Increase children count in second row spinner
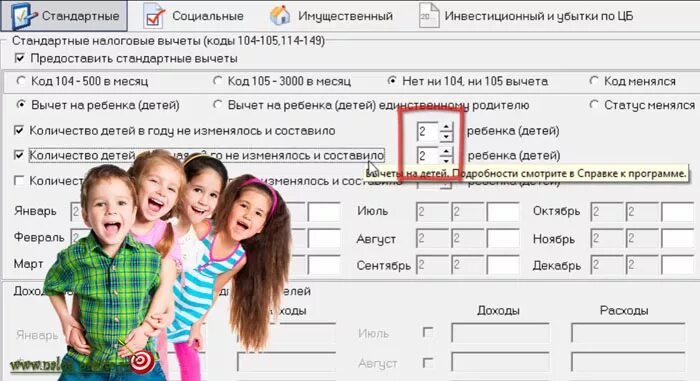Screen dimensions: 700x381 (446, 151)
